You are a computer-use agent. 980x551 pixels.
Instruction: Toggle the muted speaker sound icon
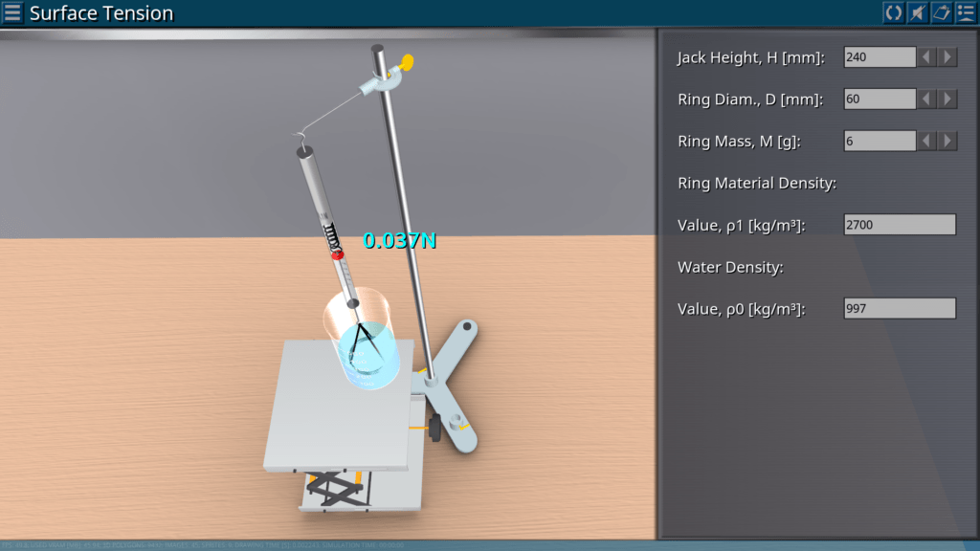click(917, 12)
